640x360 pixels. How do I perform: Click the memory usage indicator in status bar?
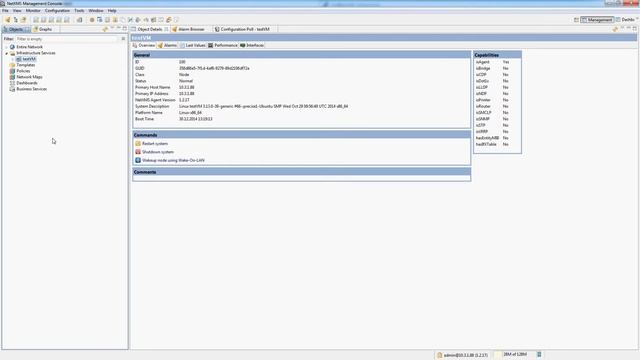click(x=515, y=355)
